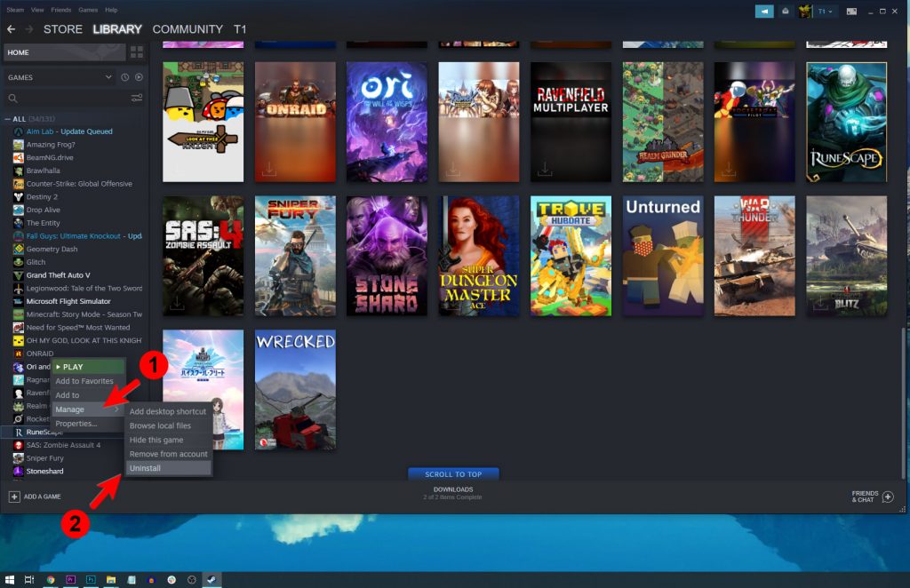Open Properties... from context menu
This screenshot has height=588, width=910.
88,424
